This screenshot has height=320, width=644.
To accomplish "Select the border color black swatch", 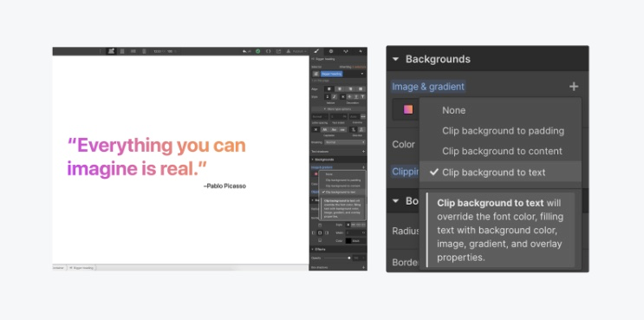I will click(348, 241).
